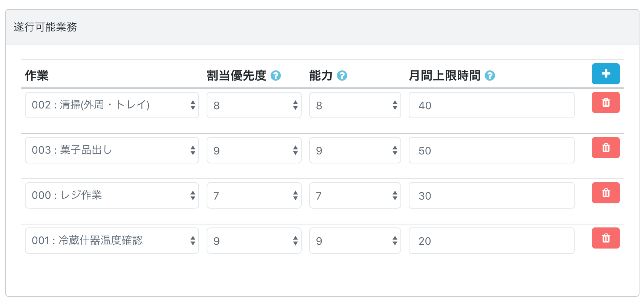Open the 000 : レジ作業 task dropdown
Screen dimensions: 644x302
click(x=112, y=195)
